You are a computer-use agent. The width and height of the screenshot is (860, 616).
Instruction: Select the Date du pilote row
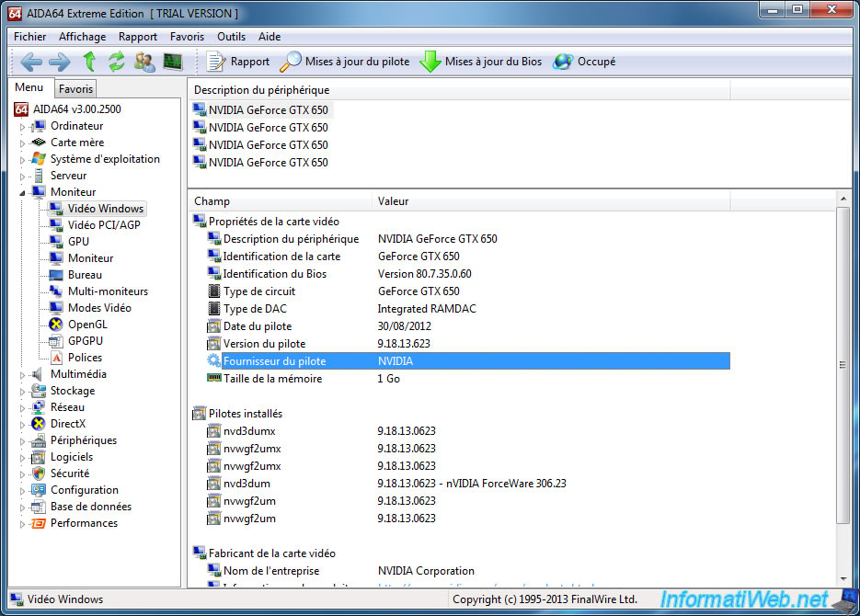[x=468, y=326]
